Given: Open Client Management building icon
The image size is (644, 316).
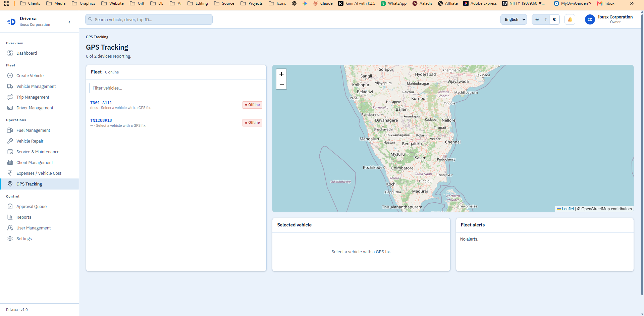Looking at the screenshot, I should [x=10, y=162].
